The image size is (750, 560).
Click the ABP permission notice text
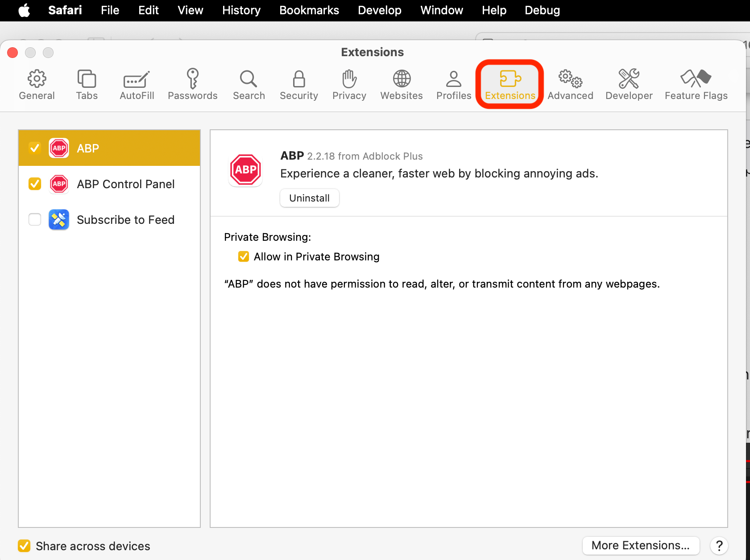click(x=442, y=284)
